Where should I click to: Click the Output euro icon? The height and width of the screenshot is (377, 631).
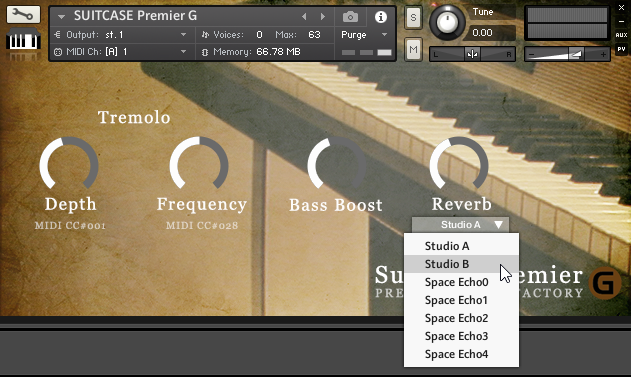pyautogui.click(x=58, y=35)
